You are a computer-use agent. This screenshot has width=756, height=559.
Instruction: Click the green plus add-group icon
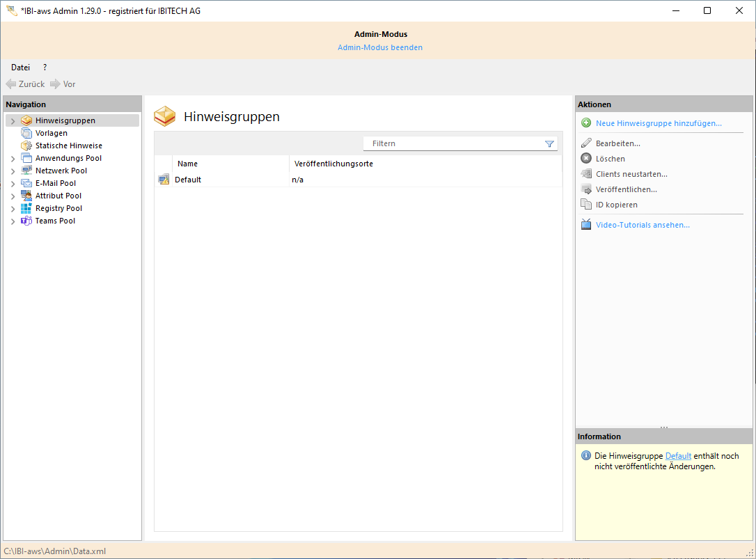point(586,123)
